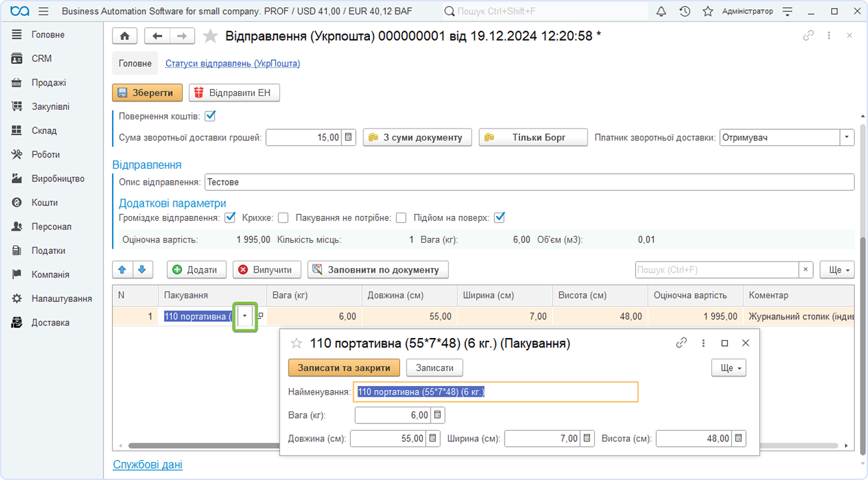Open the selected packaging item card
The image size is (868, 480).
(x=261, y=317)
